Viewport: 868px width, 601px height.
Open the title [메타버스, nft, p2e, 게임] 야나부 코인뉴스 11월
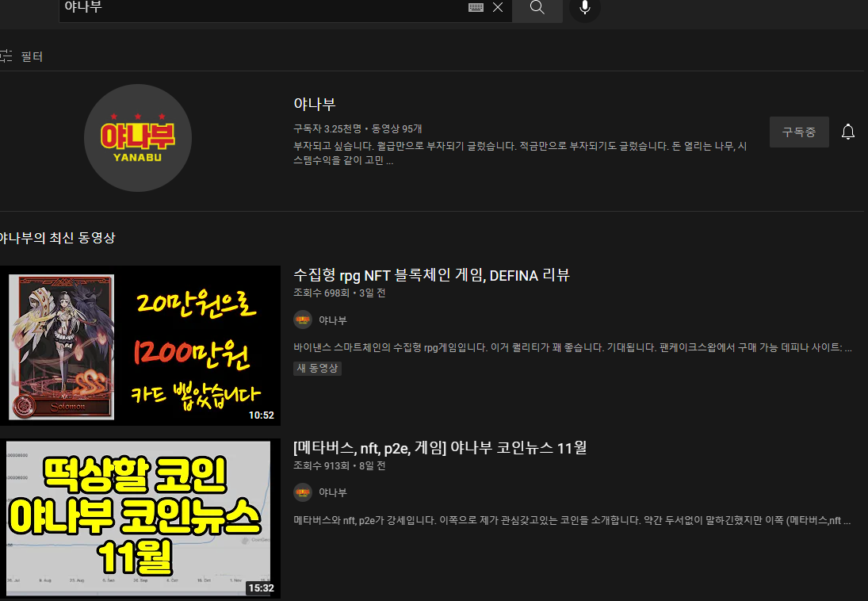(x=440, y=447)
